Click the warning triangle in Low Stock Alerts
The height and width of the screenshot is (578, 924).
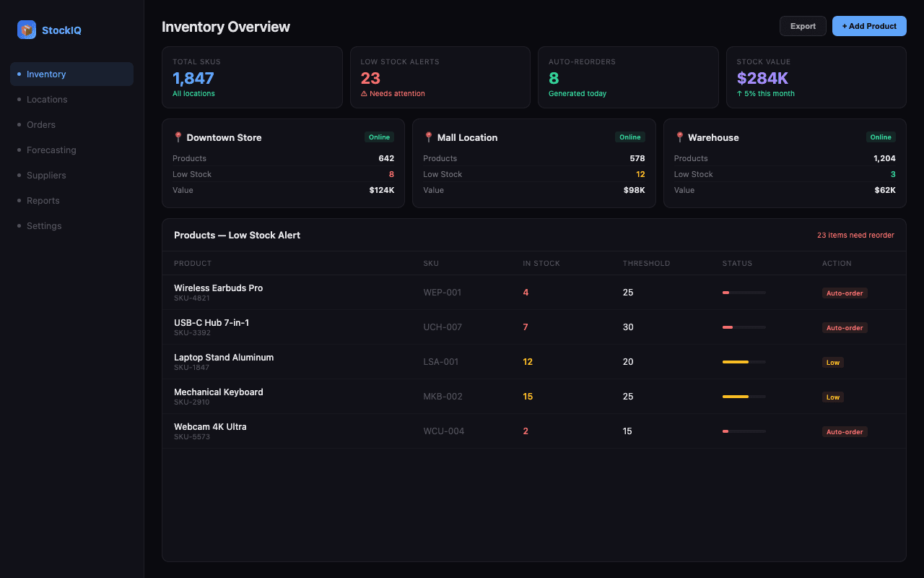click(x=365, y=93)
